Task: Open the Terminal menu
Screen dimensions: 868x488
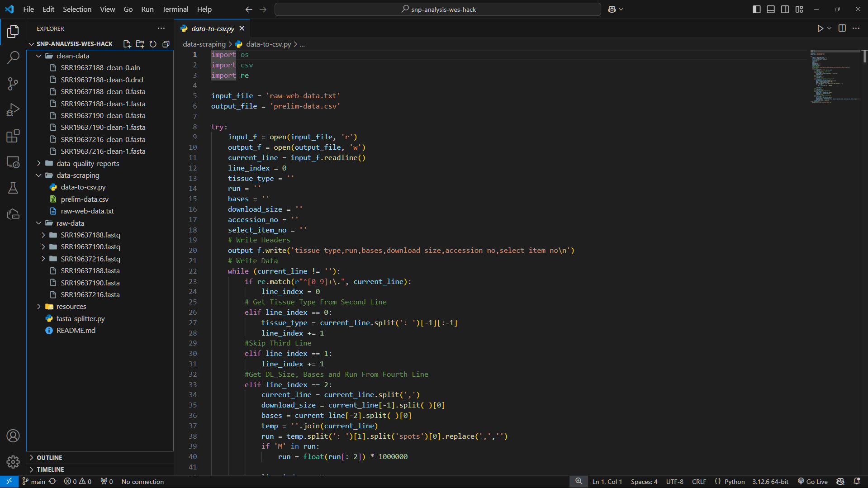Action: coord(175,9)
